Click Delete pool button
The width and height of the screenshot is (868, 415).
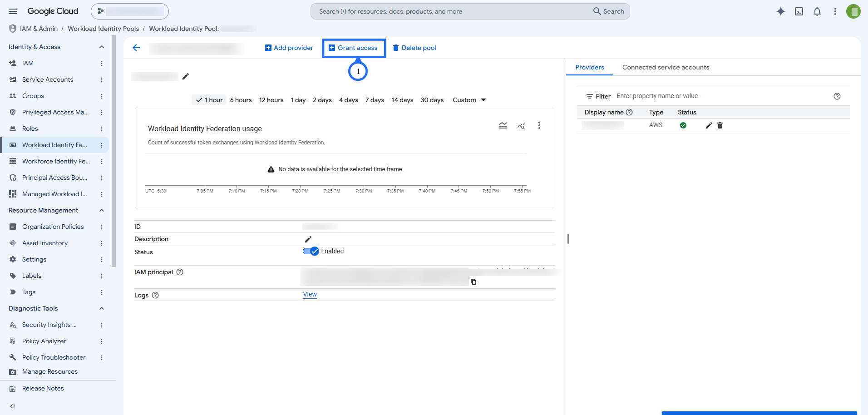(x=414, y=48)
